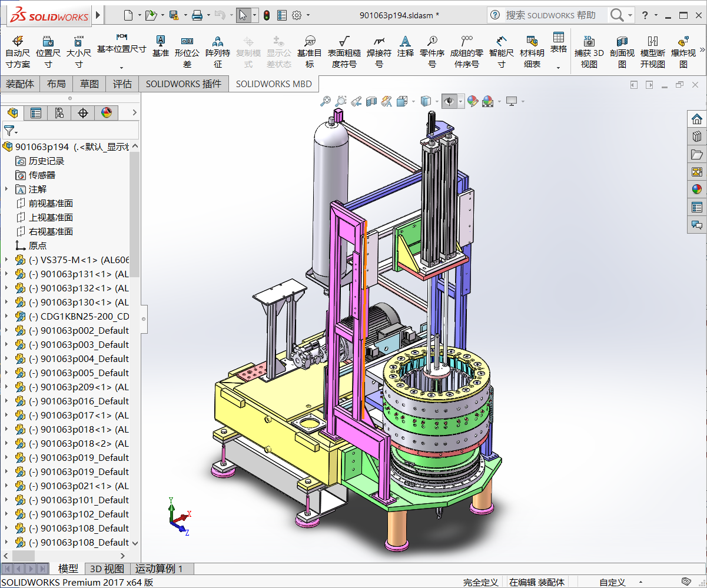The height and width of the screenshot is (588, 707).
Task: Open the Section View tool
Action: (x=370, y=101)
